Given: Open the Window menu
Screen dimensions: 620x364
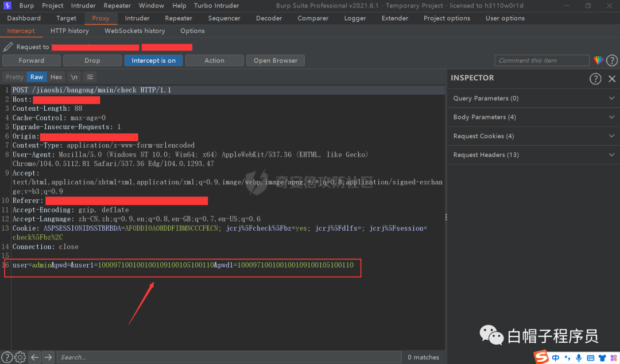Looking at the screenshot, I should [152, 6].
